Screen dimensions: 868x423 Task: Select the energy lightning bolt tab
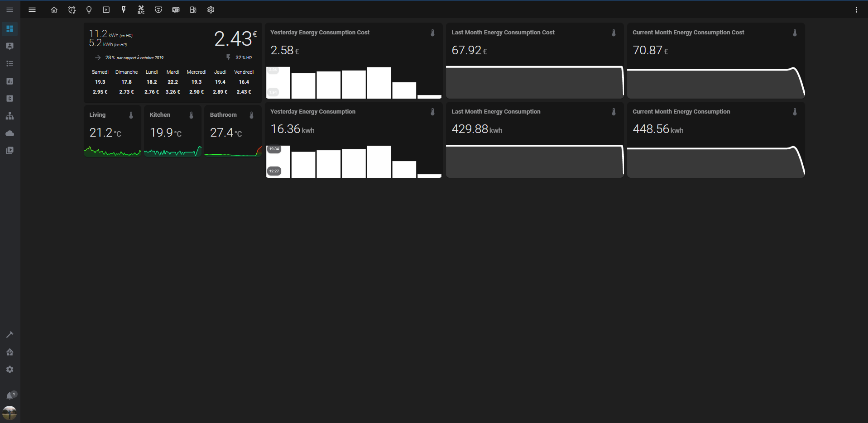click(x=124, y=10)
